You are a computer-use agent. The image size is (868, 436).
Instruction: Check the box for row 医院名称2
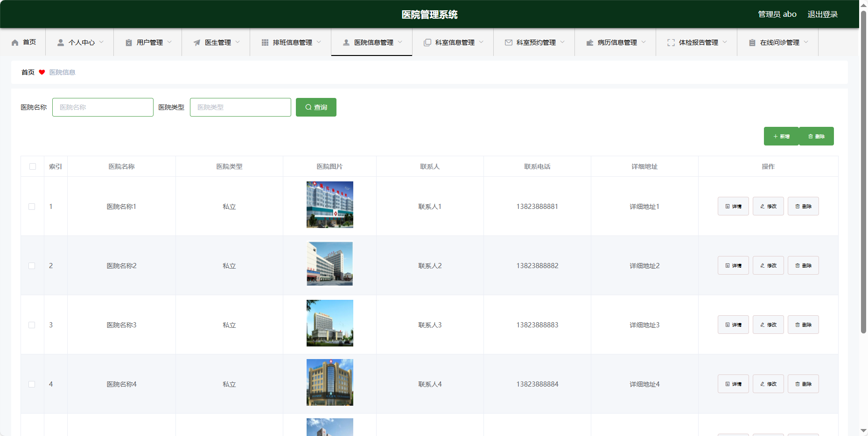(x=32, y=266)
